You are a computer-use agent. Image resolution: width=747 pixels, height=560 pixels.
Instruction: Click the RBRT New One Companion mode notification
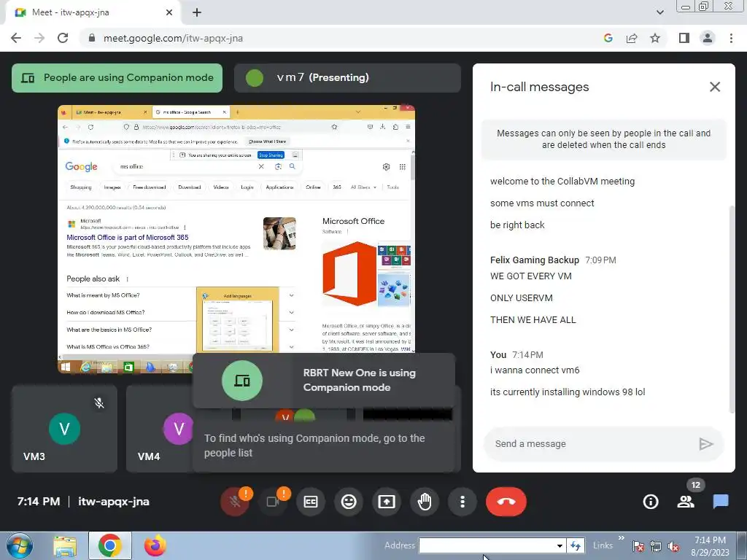coord(324,381)
